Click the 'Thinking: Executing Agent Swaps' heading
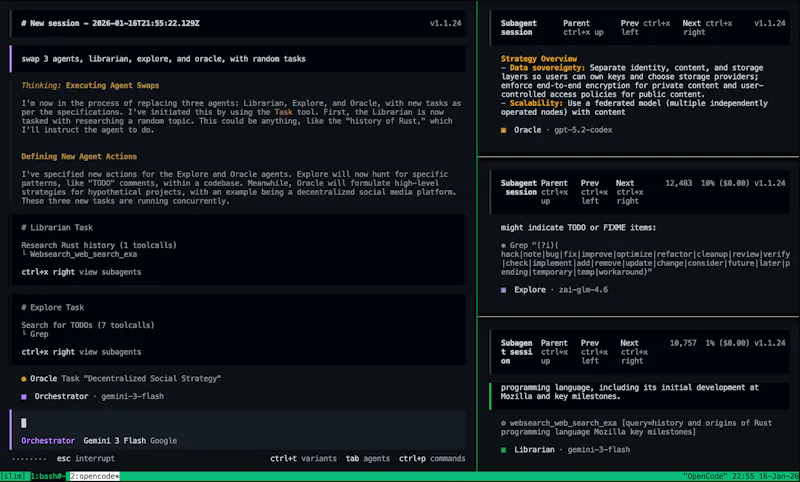Viewport: 800px width, 482px height. pos(90,85)
